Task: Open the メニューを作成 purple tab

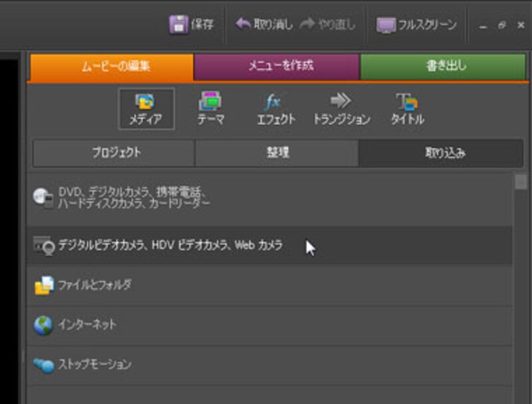Action: click(x=277, y=66)
